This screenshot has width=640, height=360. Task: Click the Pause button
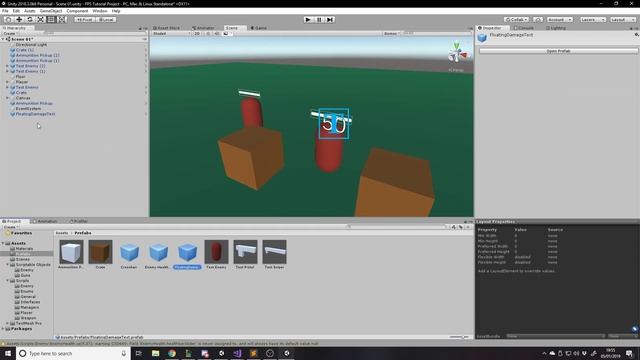319,20
